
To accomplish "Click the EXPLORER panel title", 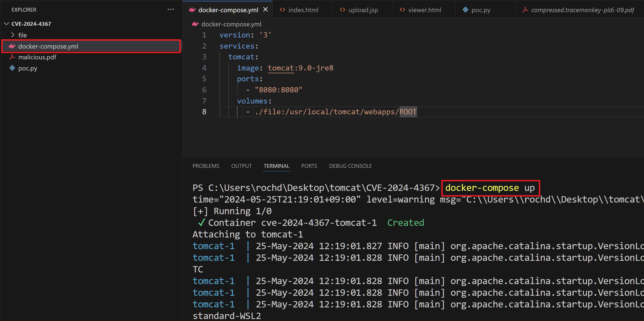I will coord(24,10).
